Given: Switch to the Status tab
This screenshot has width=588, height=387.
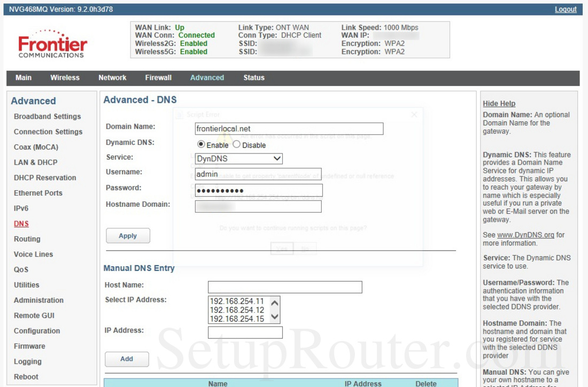Looking at the screenshot, I should [x=254, y=78].
